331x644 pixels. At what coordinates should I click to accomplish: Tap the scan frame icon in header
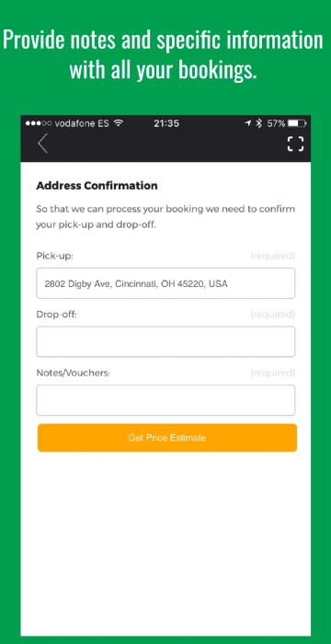tap(295, 144)
